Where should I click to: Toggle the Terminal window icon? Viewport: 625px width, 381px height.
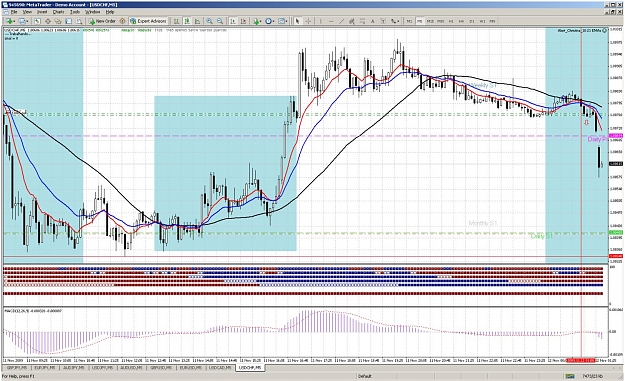coord(69,21)
